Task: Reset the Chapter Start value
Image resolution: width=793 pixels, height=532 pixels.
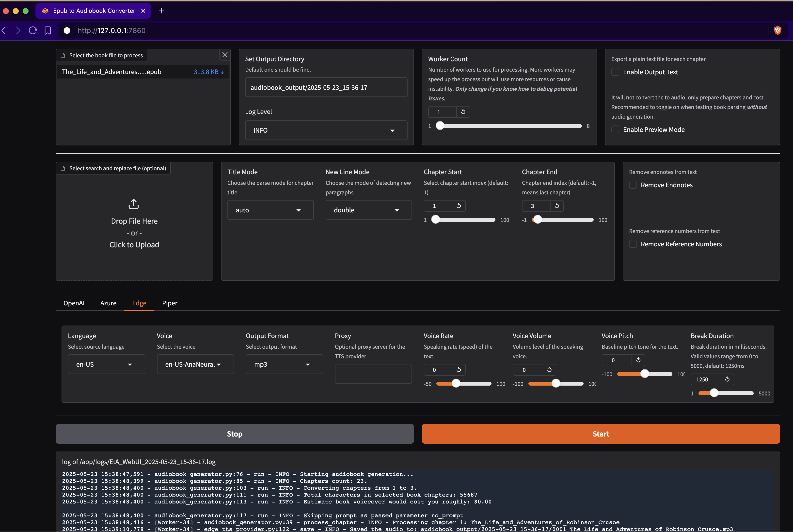Action: (459, 206)
